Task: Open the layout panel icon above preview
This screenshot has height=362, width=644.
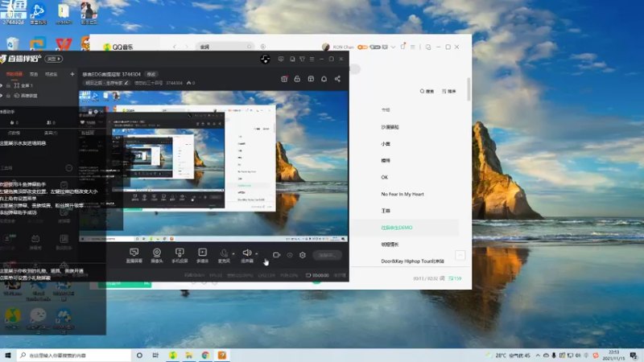Action: tap(311, 79)
